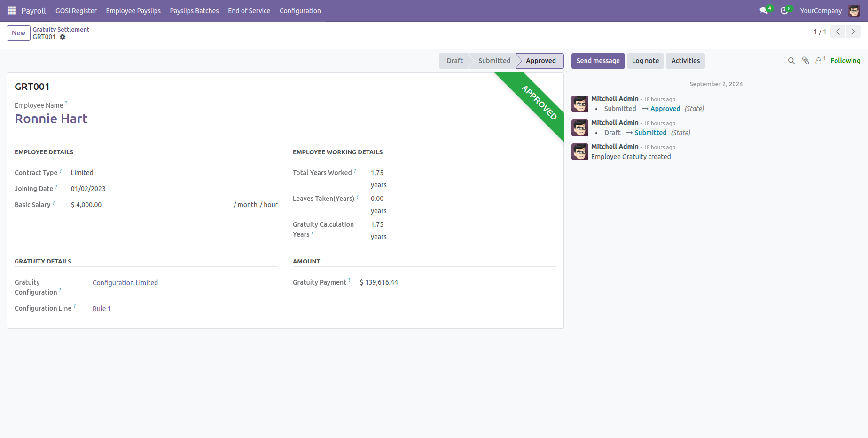
Task: Search messages with magnifier icon
Action: tap(791, 61)
